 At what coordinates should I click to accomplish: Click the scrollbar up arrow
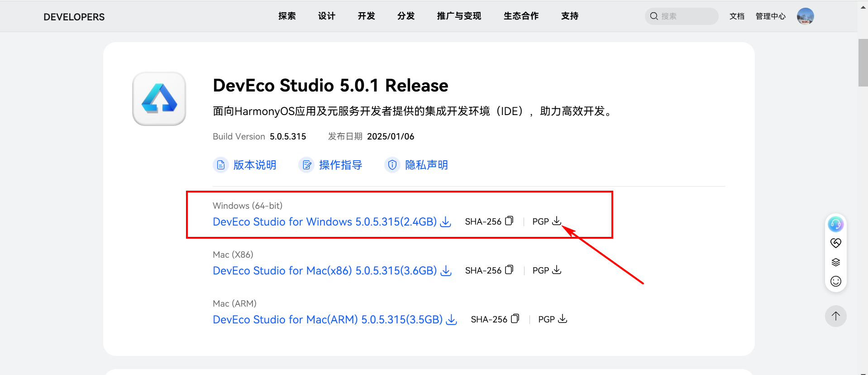click(863, 7)
